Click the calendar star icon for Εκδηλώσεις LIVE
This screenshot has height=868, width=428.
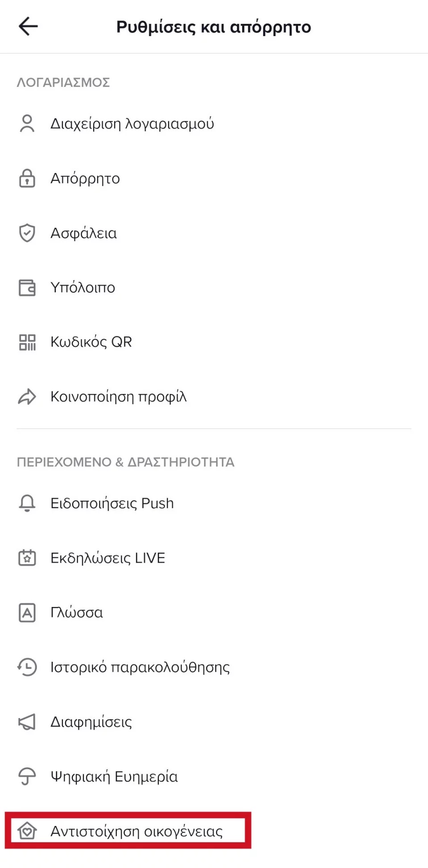pyautogui.click(x=27, y=558)
